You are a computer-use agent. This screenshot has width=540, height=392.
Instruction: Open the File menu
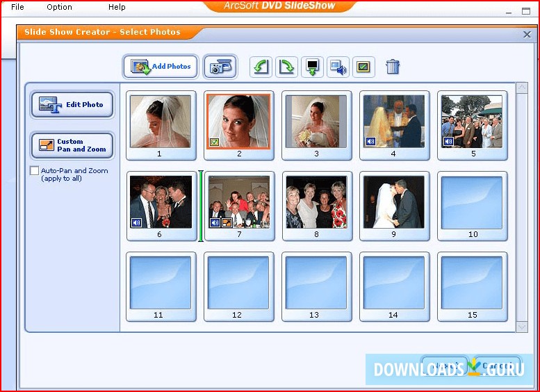(x=17, y=7)
